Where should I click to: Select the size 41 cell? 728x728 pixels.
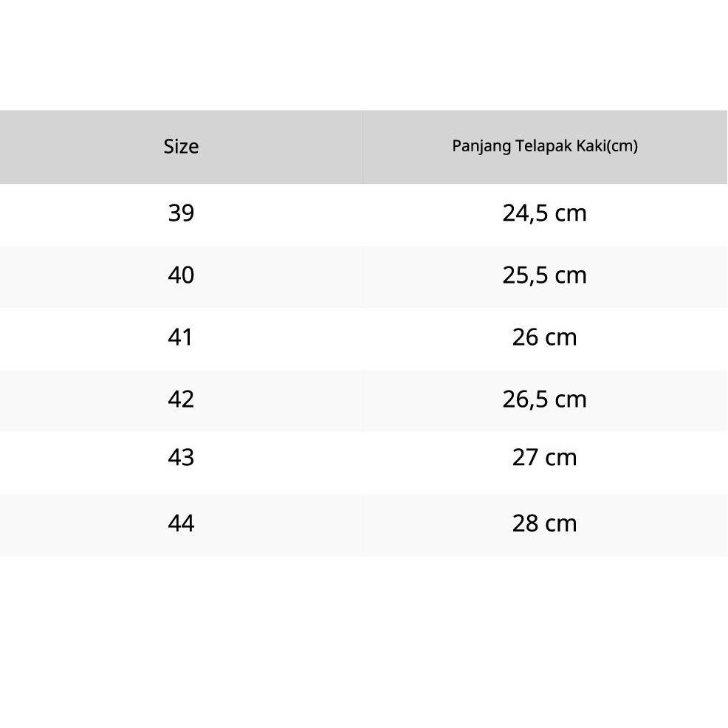pyautogui.click(x=181, y=337)
